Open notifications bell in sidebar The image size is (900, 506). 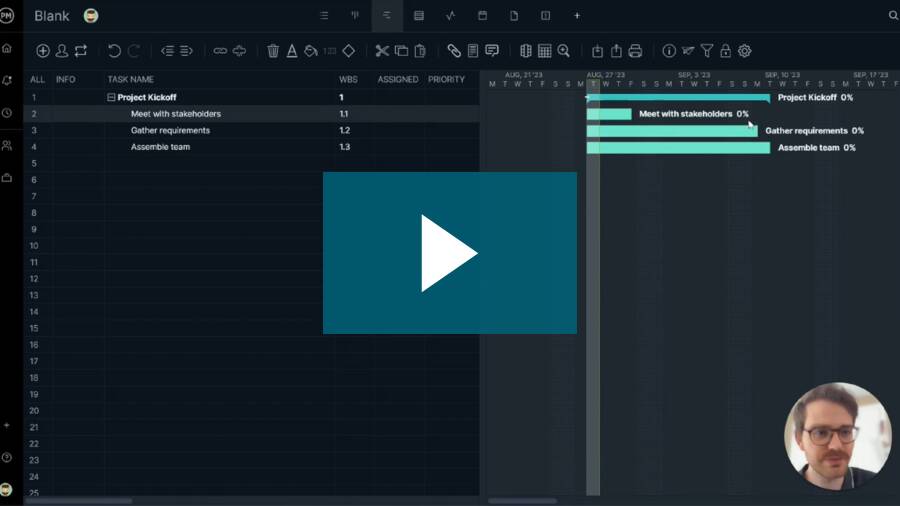click(x=7, y=80)
